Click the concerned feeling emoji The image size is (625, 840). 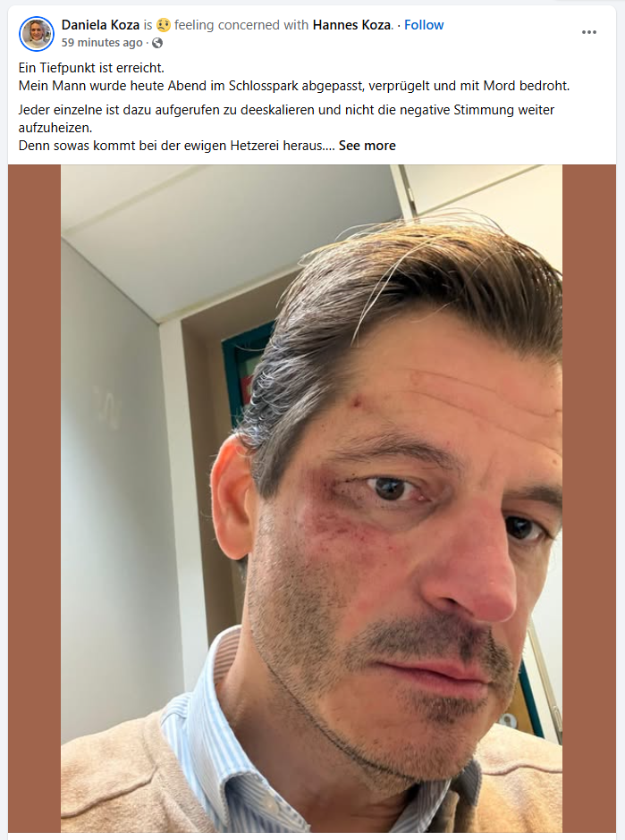click(164, 25)
